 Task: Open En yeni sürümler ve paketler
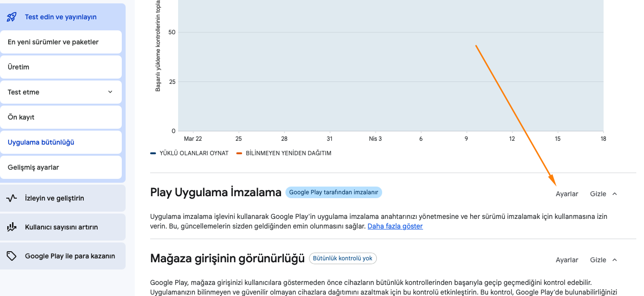click(61, 42)
